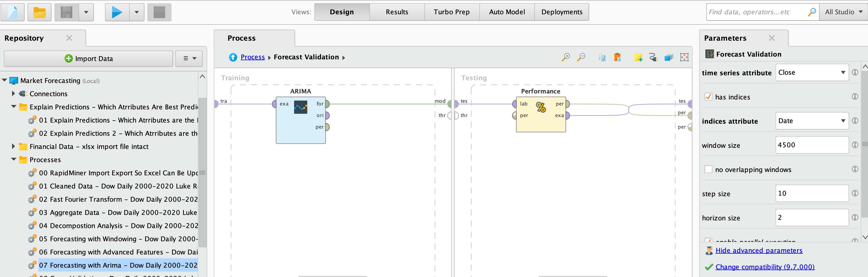The image size is (868, 277).
Task: Go up one level with the blue arrow icon
Action: click(x=233, y=57)
